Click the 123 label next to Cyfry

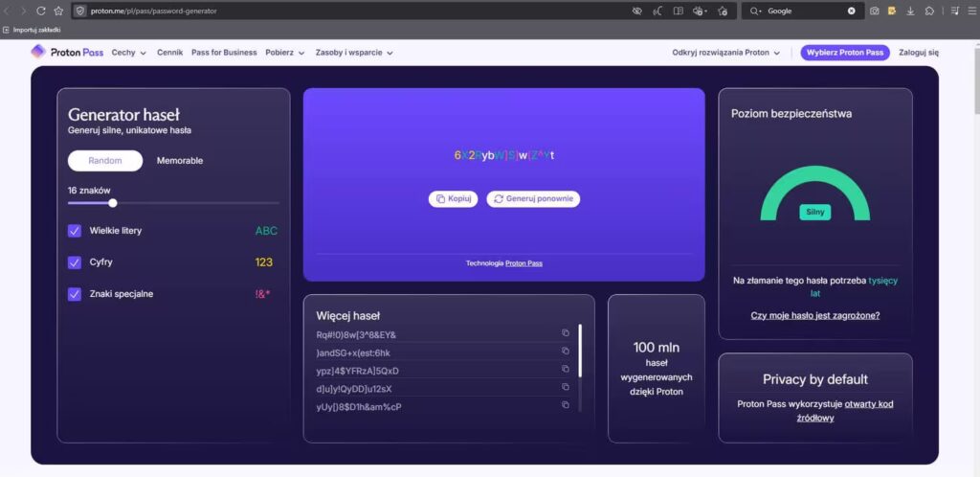tap(264, 262)
